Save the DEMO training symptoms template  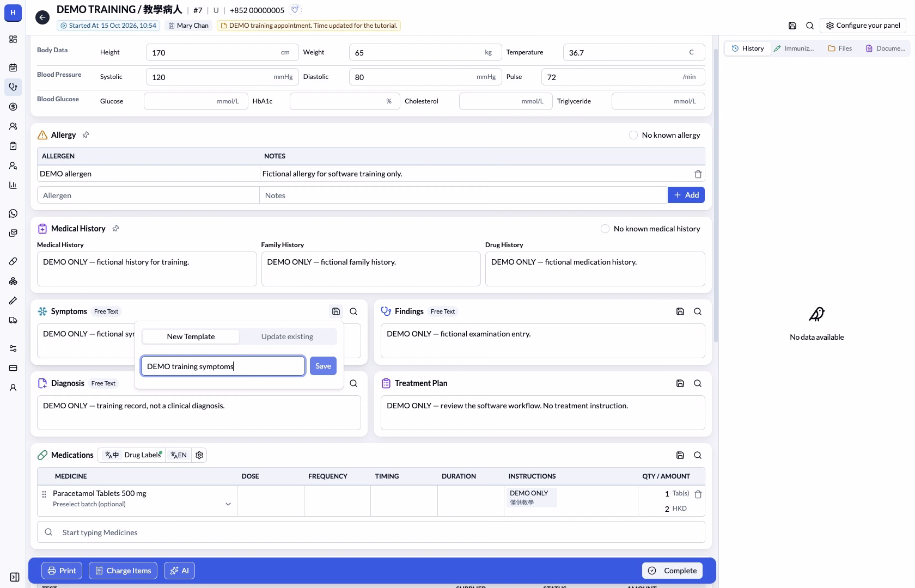(x=323, y=366)
